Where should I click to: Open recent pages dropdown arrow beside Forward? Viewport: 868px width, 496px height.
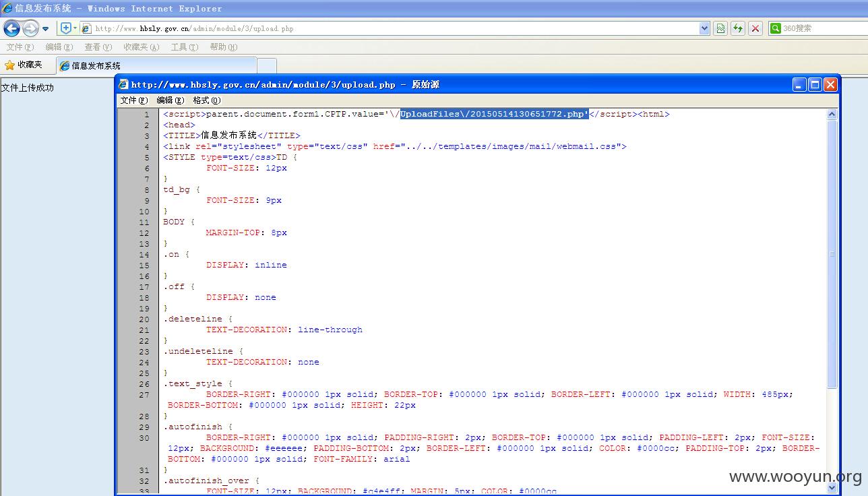pos(45,29)
